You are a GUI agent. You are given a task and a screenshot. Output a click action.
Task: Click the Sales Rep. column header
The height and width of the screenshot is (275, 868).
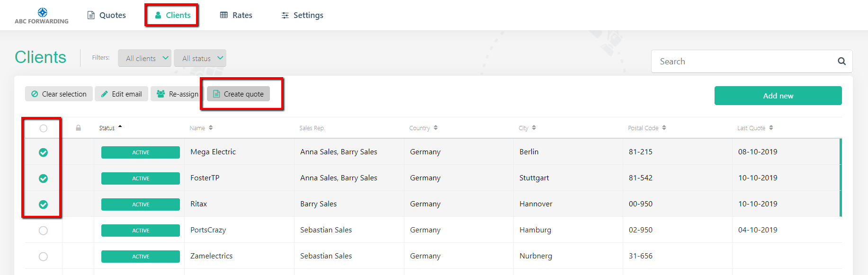[312, 128]
